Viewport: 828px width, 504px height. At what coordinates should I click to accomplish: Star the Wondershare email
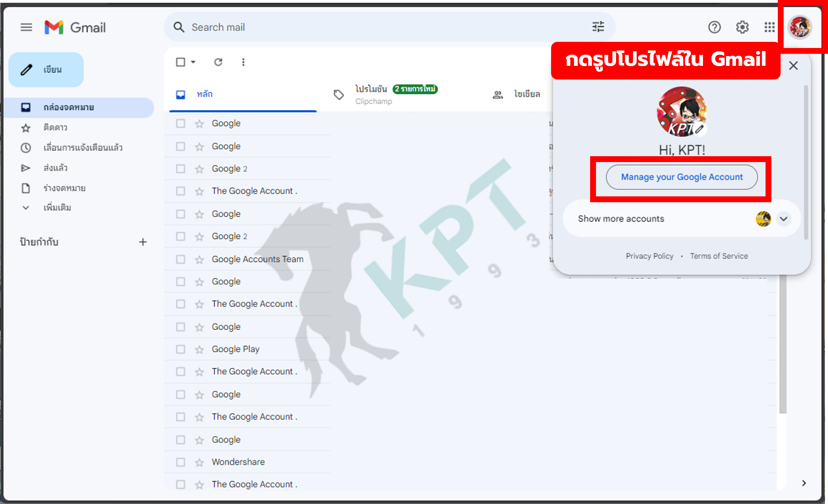[x=199, y=462]
